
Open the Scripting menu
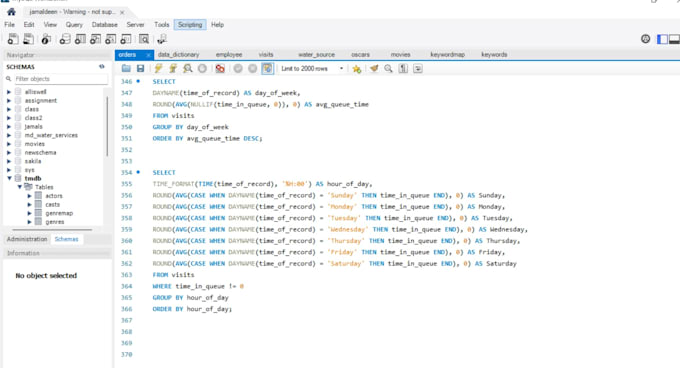tap(190, 25)
